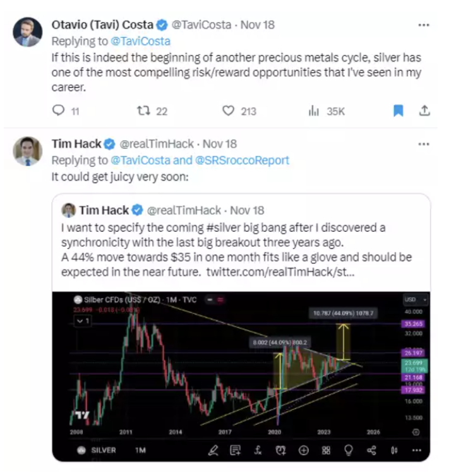This screenshot has height=476, width=456.
Task: Like Otavio Costa's tweet
Action: [229, 111]
